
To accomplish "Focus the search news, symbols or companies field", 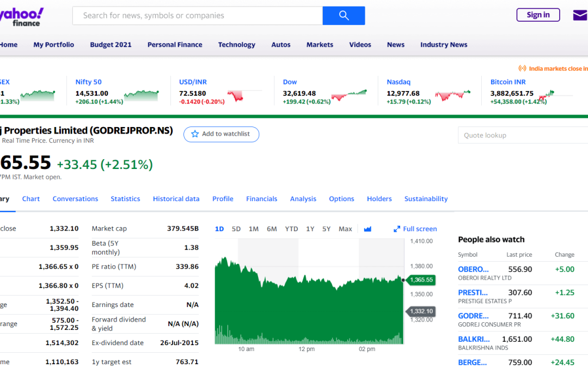I will click(x=198, y=15).
